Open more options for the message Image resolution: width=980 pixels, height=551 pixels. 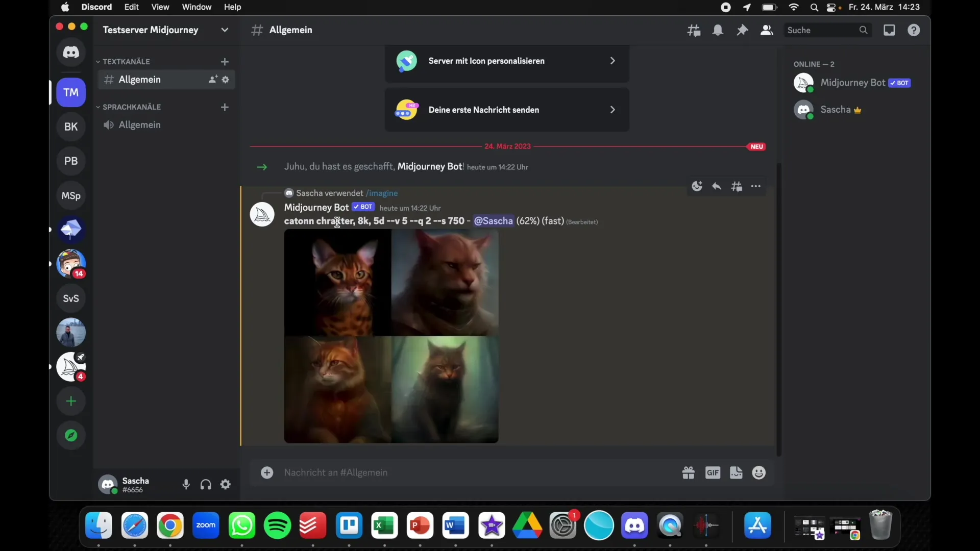click(756, 186)
